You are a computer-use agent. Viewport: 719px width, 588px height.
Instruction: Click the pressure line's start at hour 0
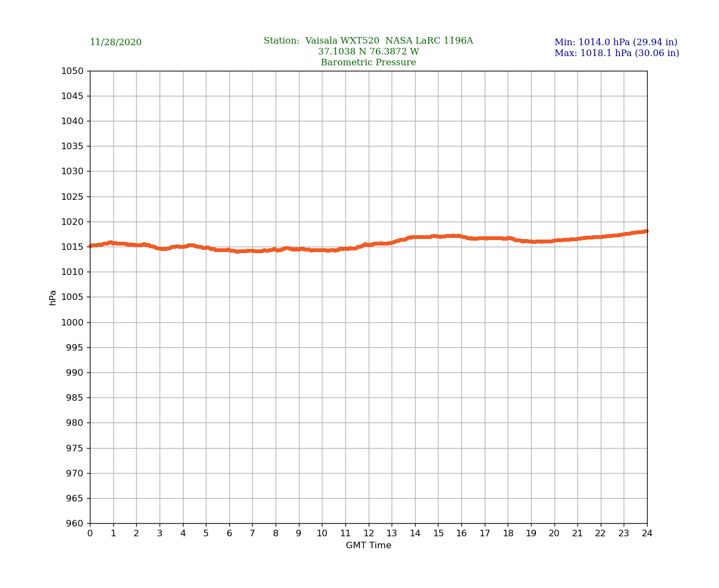[x=90, y=246]
